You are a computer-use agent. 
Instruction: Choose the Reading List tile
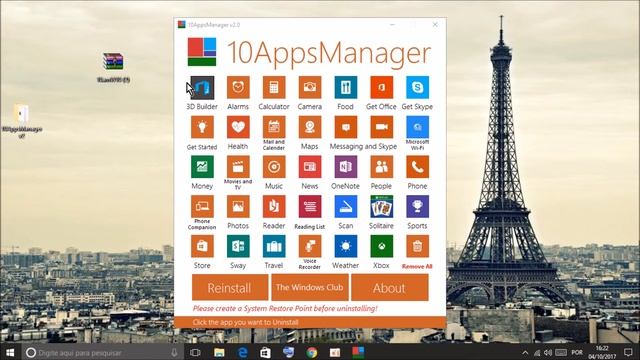pyautogui.click(x=310, y=207)
